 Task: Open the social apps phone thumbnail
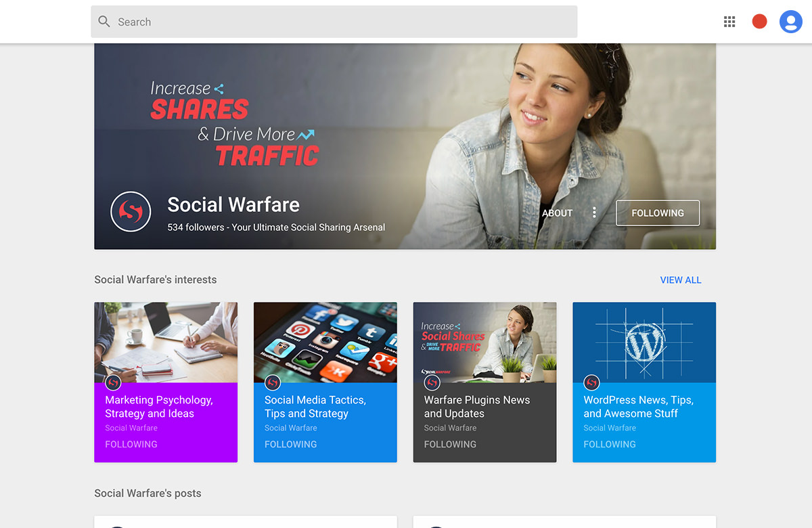point(325,343)
